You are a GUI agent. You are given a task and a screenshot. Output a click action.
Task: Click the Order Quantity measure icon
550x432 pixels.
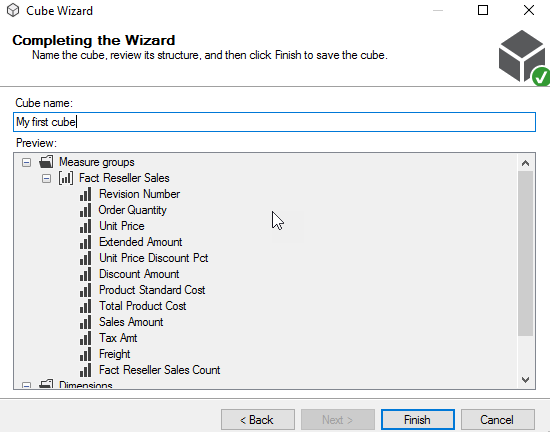(85, 210)
